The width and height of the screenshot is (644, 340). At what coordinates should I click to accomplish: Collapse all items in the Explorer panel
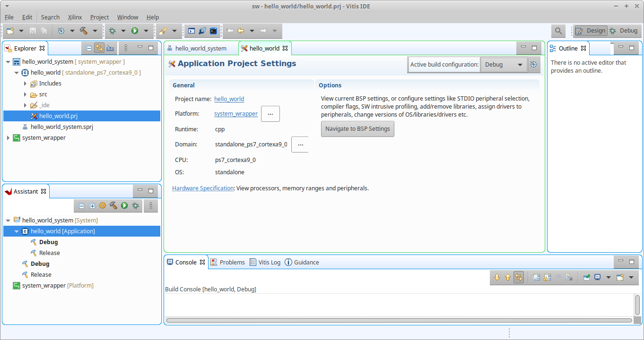pyautogui.click(x=88, y=48)
